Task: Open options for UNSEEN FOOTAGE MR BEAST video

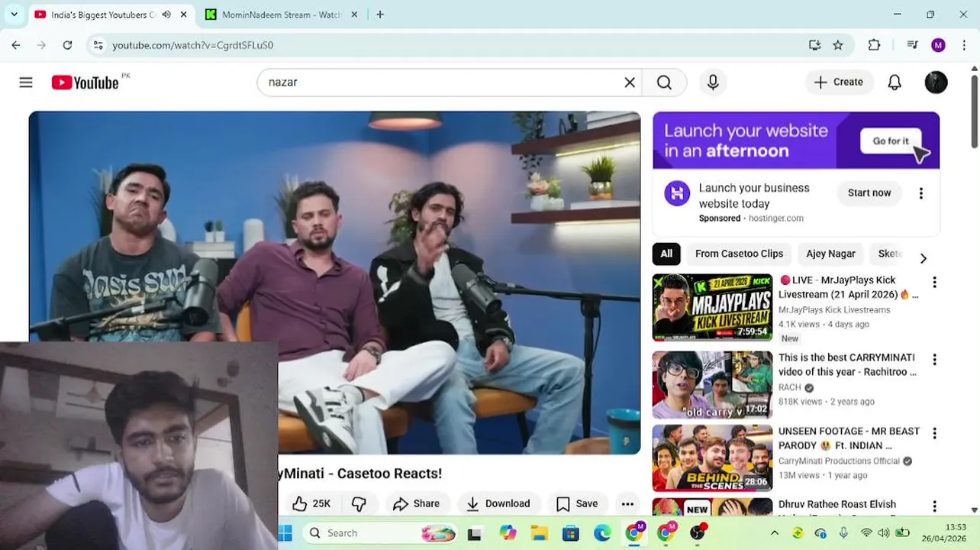Action: tap(934, 433)
